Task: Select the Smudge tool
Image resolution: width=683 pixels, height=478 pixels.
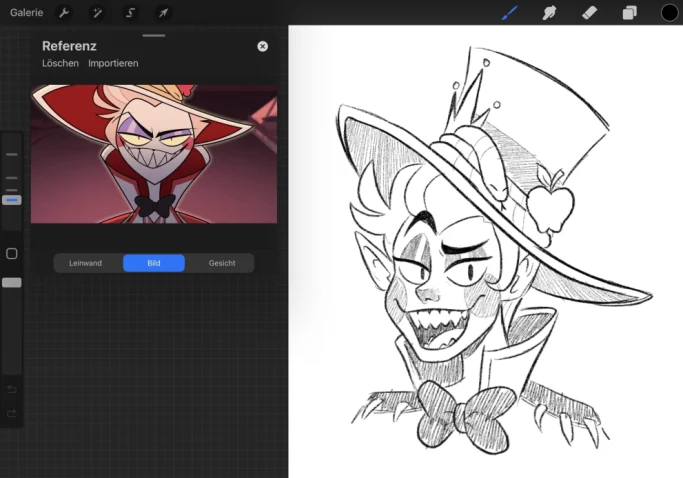Action: [549, 13]
